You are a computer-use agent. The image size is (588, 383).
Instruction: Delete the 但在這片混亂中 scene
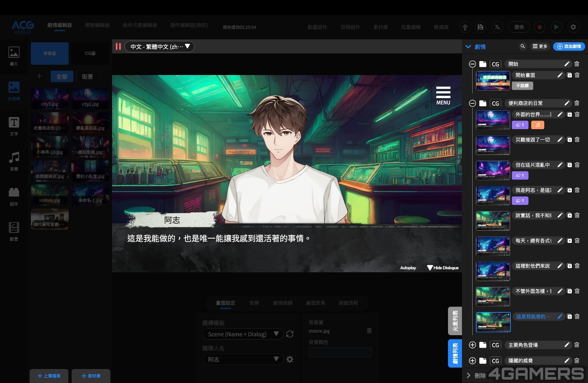[x=577, y=165]
